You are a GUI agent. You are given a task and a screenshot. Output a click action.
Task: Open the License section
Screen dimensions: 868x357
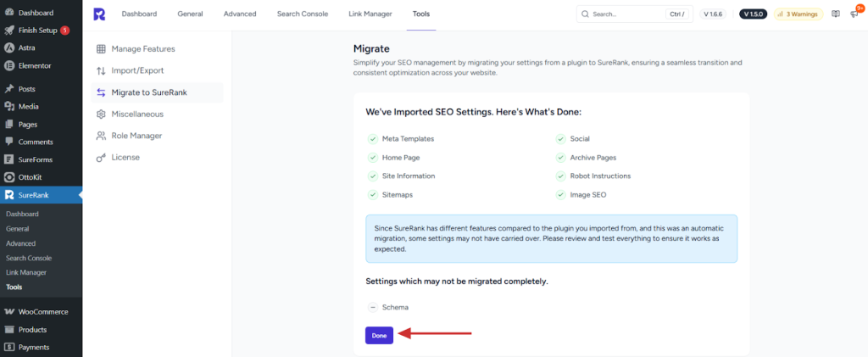click(x=157, y=158)
